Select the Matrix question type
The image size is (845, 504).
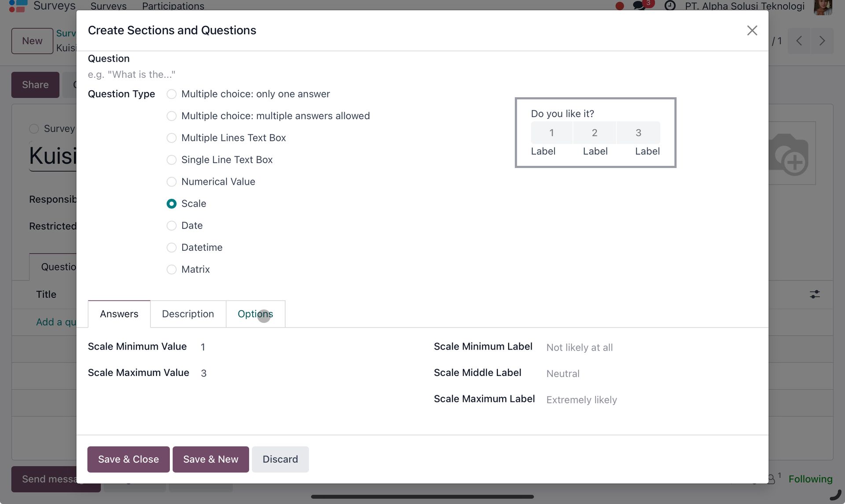[x=172, y=270]
